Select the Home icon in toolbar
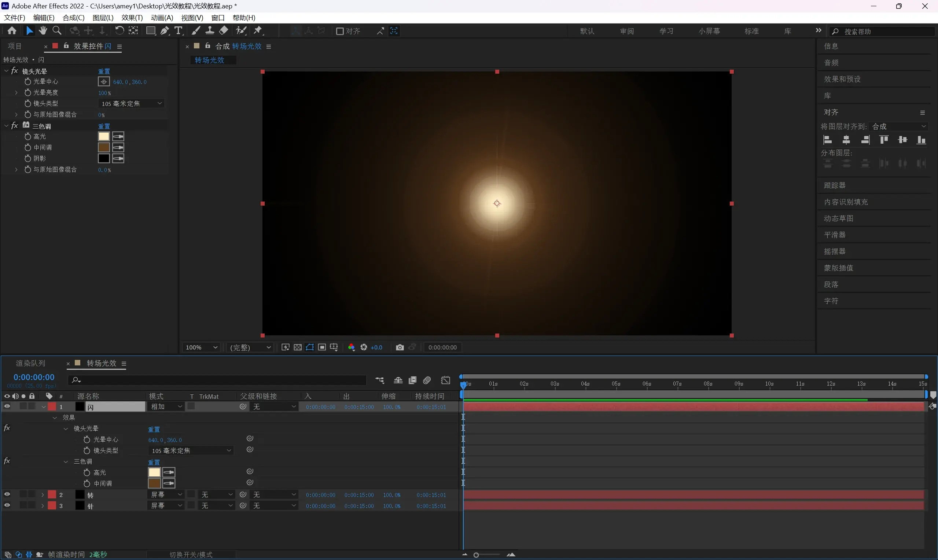 click(x=12, y=31)
